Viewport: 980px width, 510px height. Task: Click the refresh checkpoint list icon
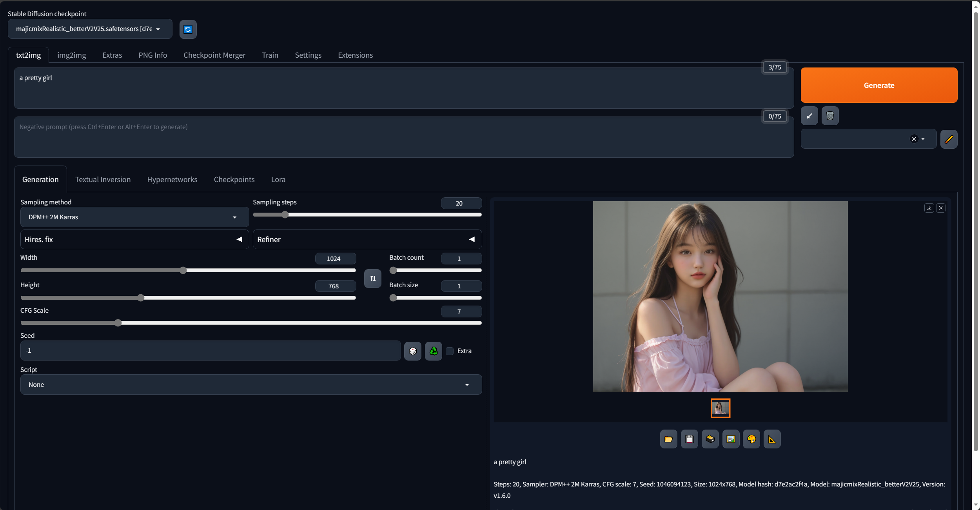[188, 29]
